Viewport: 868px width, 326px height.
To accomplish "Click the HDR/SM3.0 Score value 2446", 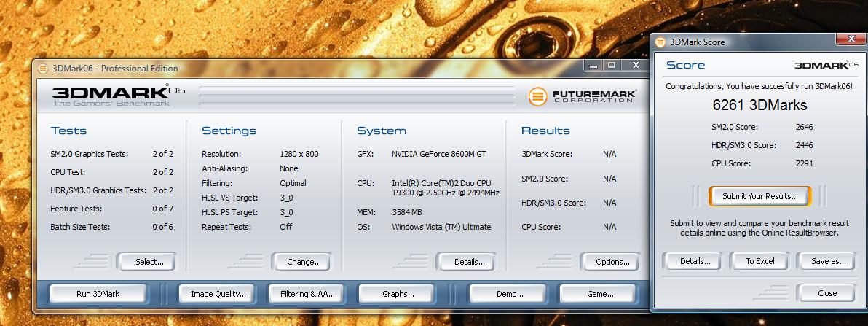I will coord(804,145).
